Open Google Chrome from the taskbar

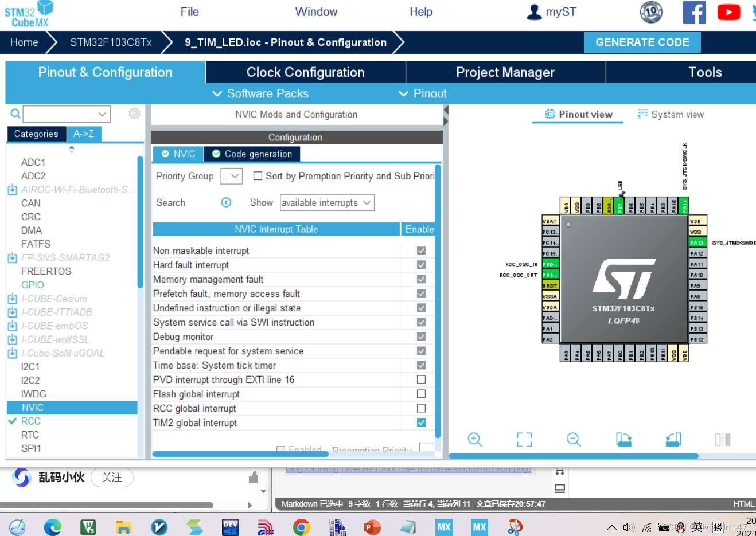tap(301, 527)
